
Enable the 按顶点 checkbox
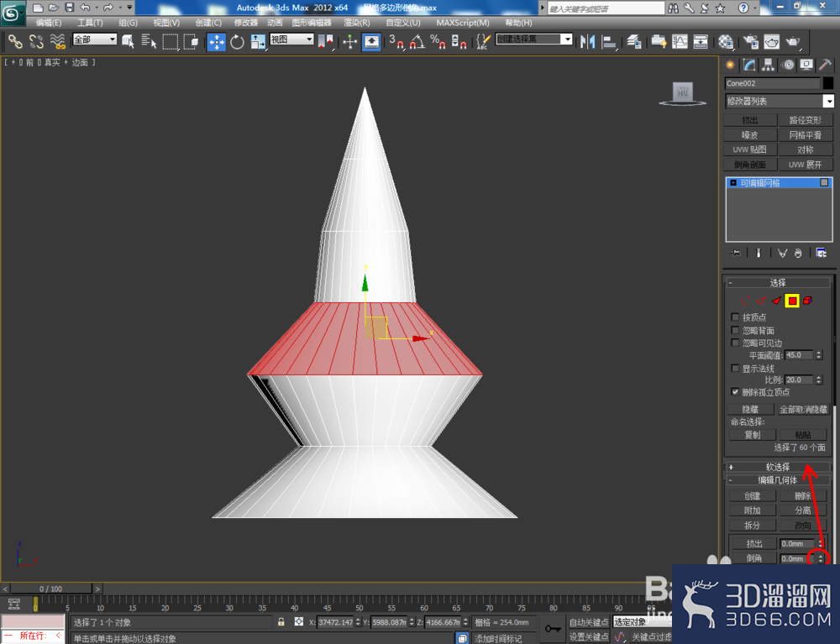(x=735, y=317)
